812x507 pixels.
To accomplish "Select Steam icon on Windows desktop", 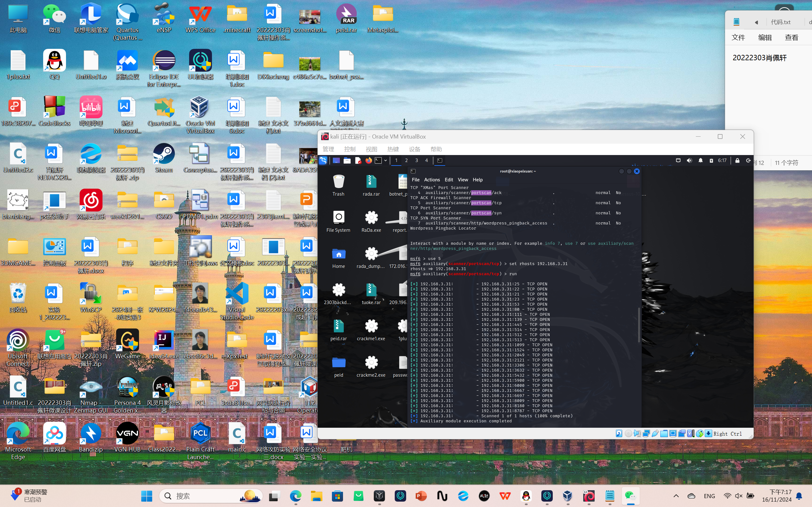I will coord(164,158).
